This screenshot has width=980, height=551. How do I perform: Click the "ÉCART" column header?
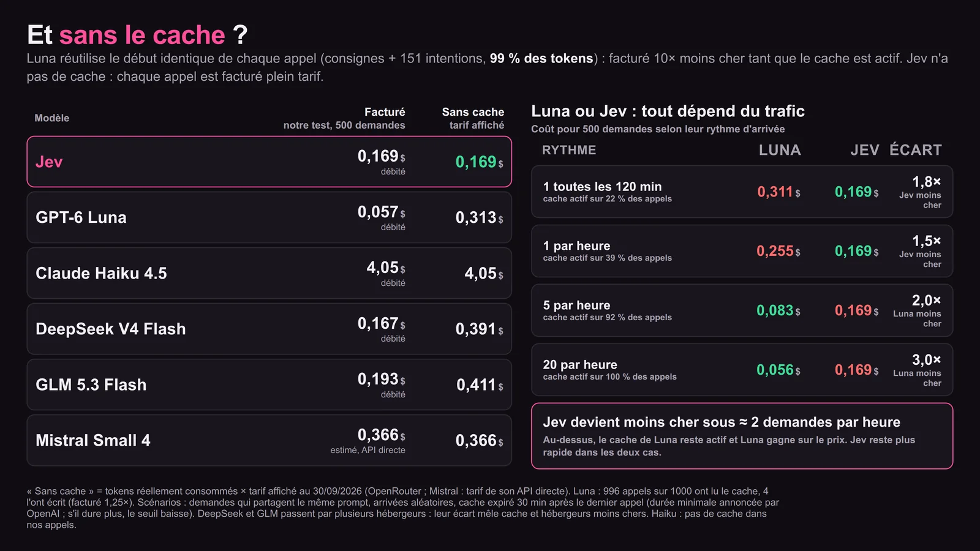(x=916, y=150)
